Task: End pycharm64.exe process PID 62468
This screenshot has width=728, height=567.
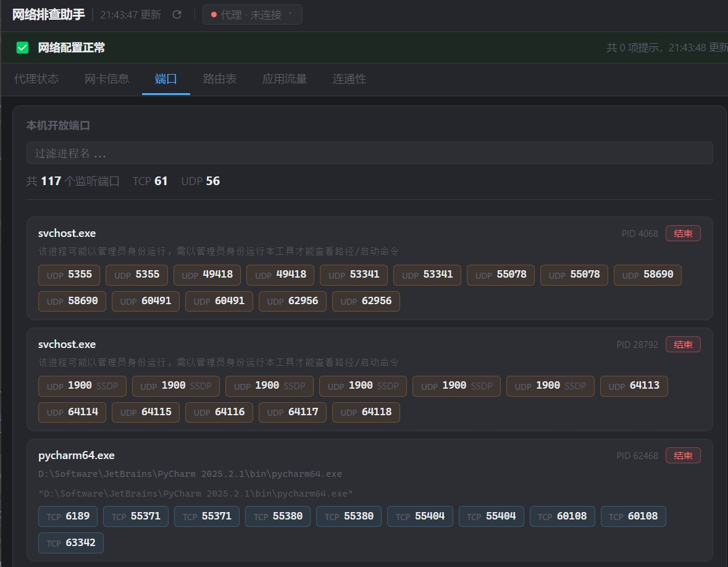Action: coord(683,456)
